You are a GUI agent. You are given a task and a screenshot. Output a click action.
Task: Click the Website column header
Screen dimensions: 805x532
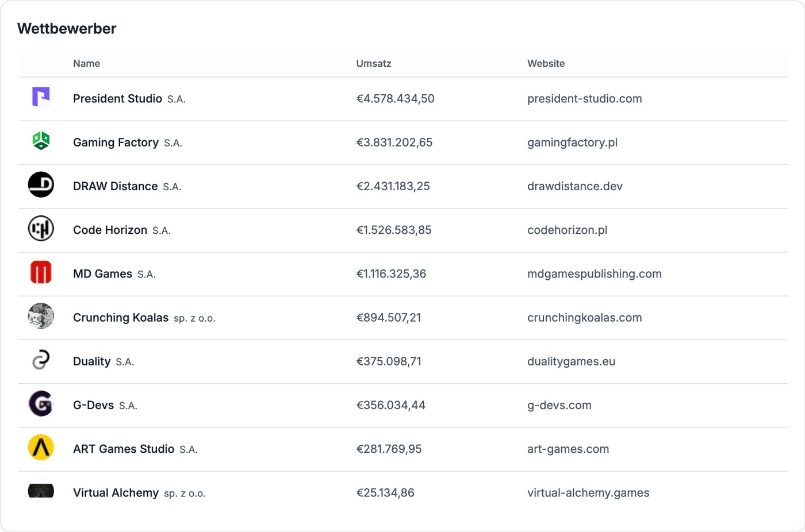pos(546,64)
